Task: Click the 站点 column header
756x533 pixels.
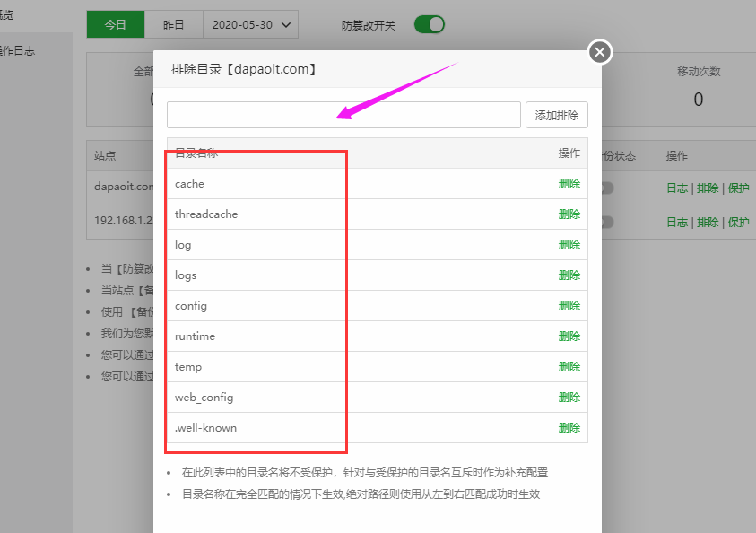Action: coord(105,155)
